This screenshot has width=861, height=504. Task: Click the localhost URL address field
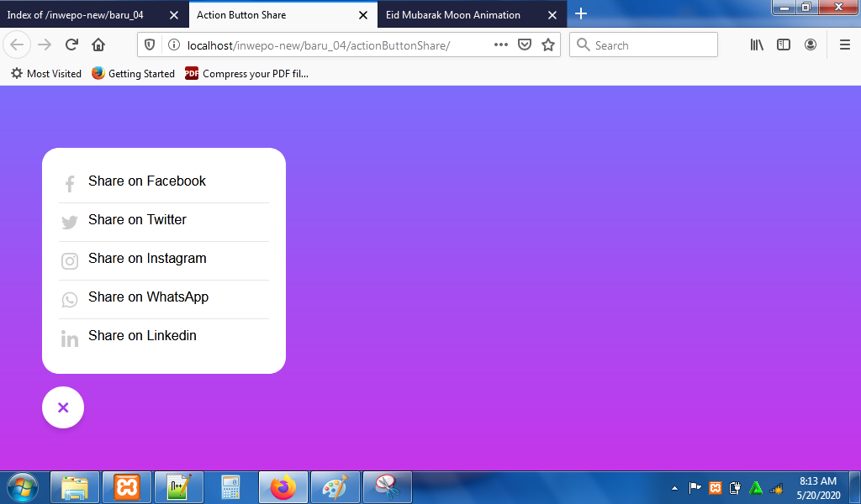pos(319,45)
